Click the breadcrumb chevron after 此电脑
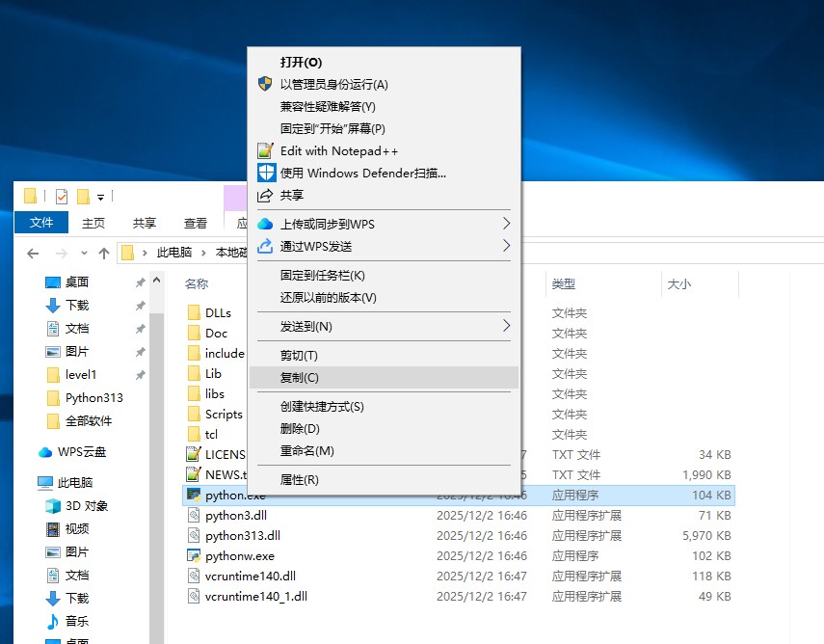 203,253
